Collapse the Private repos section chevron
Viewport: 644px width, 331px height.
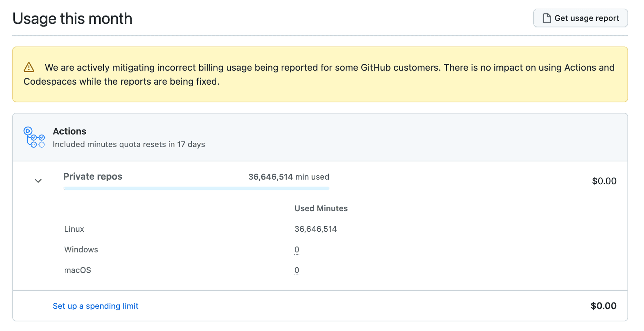pyautogui.click(x=38, y=181)
